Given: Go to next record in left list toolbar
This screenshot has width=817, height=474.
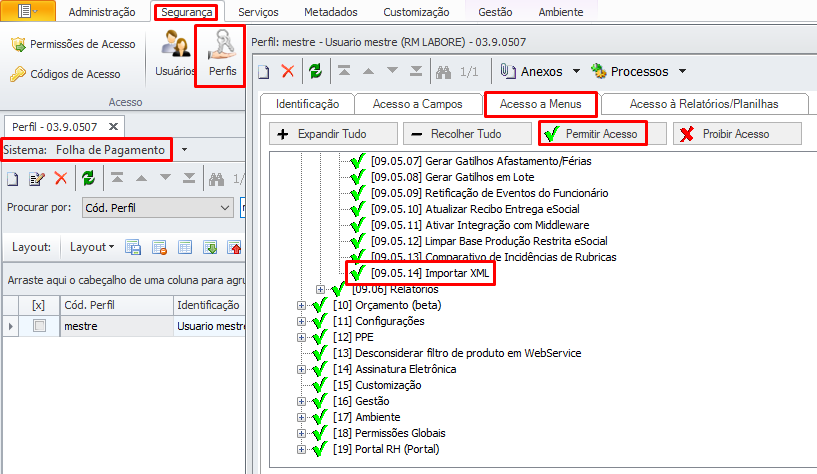Looking at the screenshot, I should pyautogui.click(x=165, y=178).
